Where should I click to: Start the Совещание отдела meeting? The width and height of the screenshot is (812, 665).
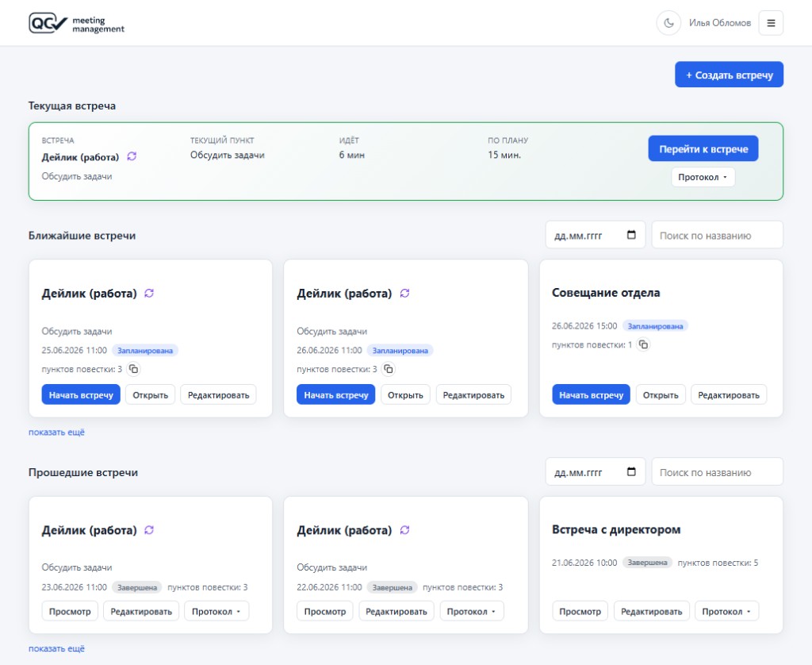[591, 394]
